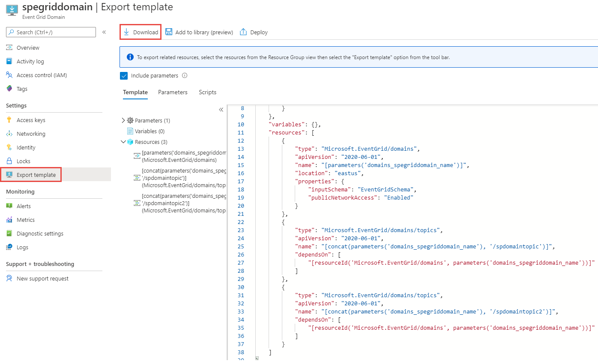Click the Locks padlock icon
Viewport: 598px width, 364px height.
click(x=9, y=161)
